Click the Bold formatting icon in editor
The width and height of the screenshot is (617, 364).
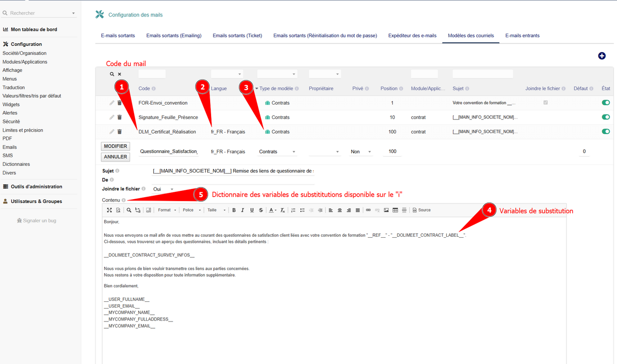tap(234, 210)
